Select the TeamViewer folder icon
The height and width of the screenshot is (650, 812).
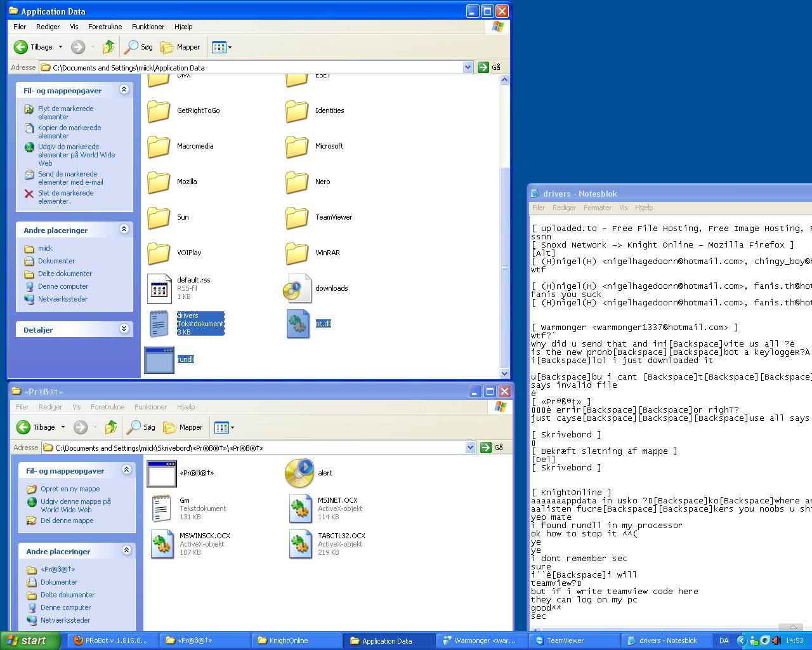(x=297, y=217)
